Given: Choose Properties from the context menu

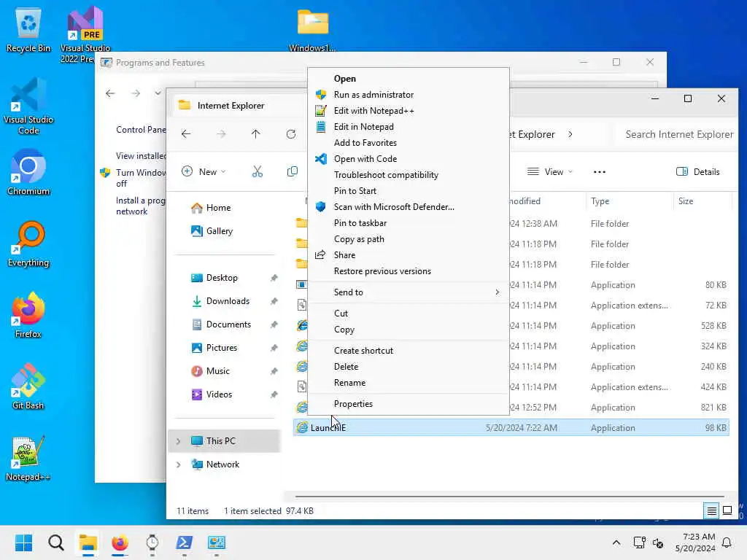Looking at the screenshot, I should pos(409,404).
